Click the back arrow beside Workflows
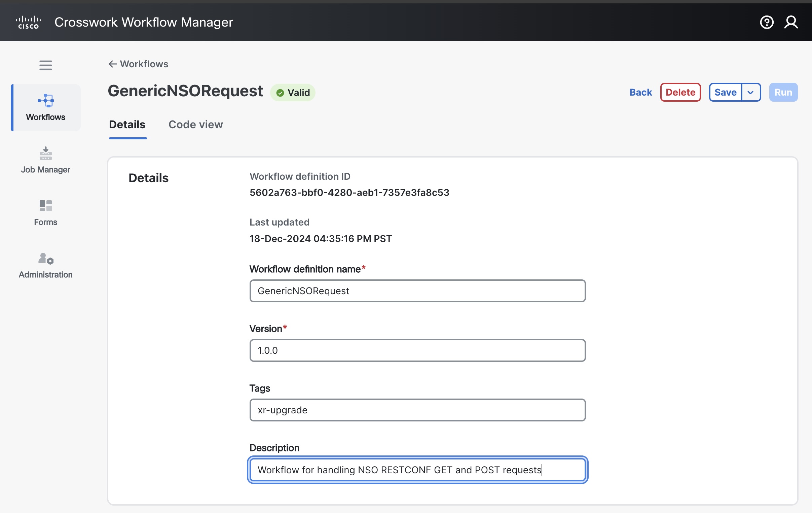 click(113, 64)
